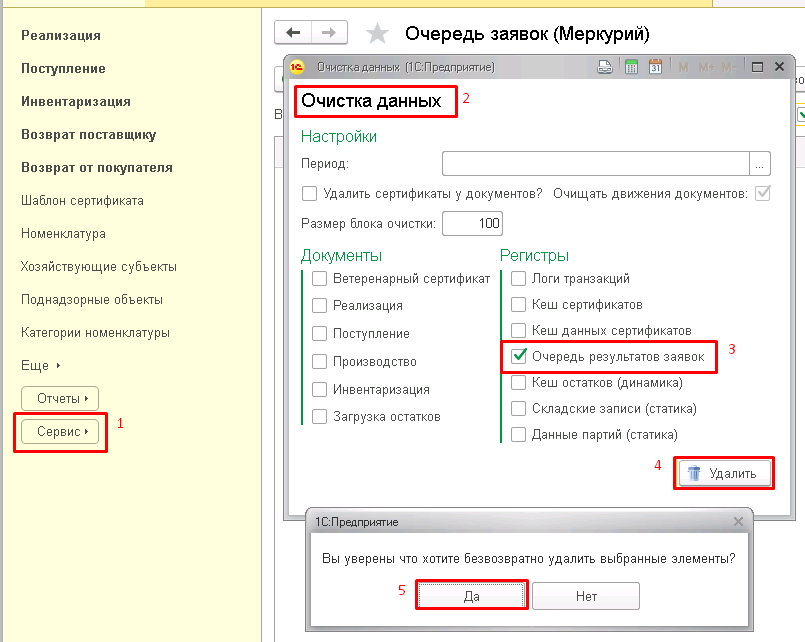Click the 1C logo in dialog title bar

click(x=297, y=67)
